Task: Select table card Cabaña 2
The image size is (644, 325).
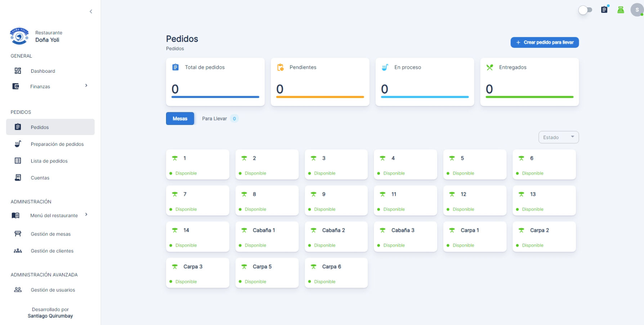Action: [336, 236]
